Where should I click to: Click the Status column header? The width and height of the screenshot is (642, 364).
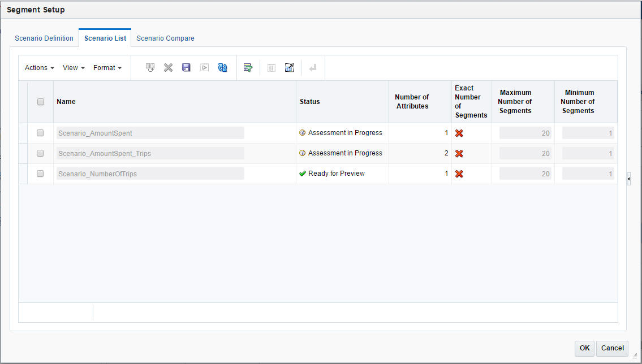coord(342,102)
